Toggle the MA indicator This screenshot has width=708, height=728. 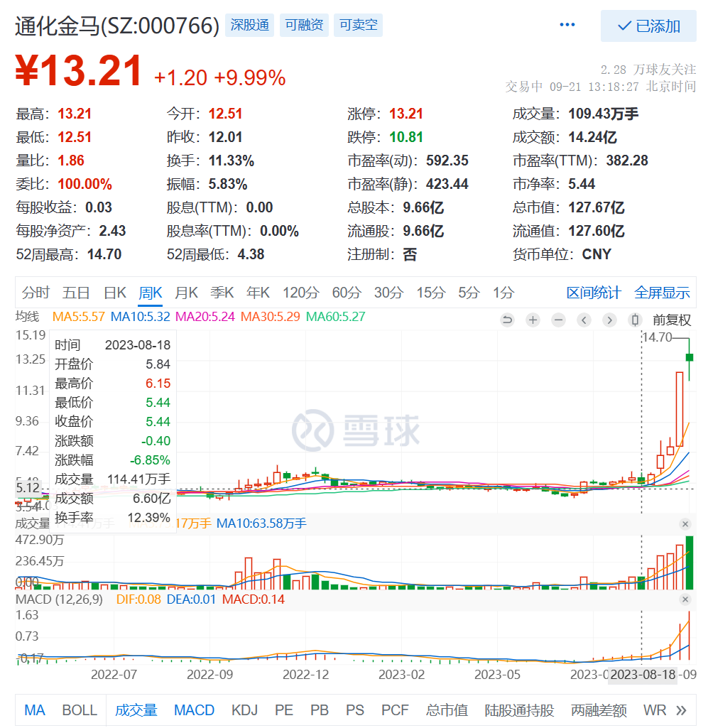[x=35, y=710]
